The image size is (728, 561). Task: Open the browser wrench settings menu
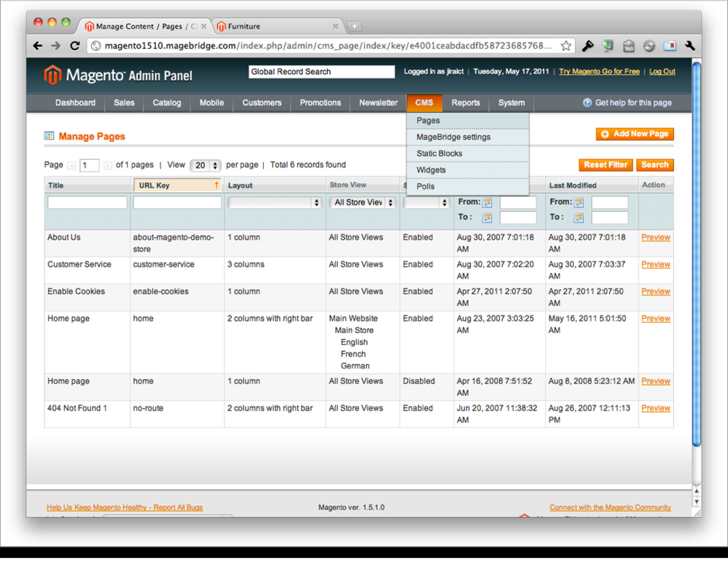(690, 46)
